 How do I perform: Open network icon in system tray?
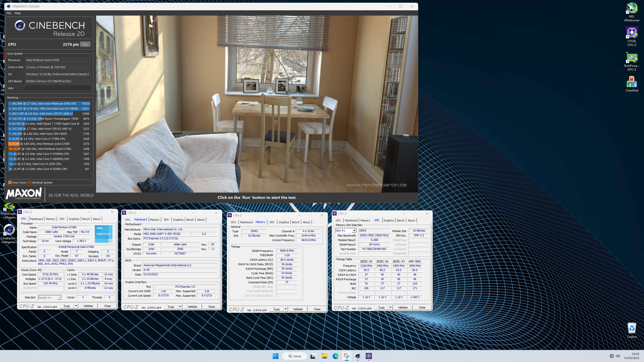612,356
